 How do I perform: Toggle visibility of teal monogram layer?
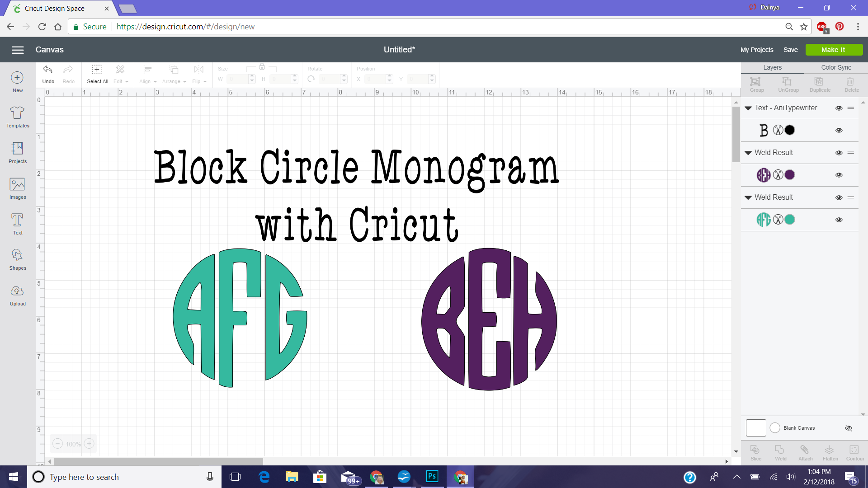[x=839, y=220]
